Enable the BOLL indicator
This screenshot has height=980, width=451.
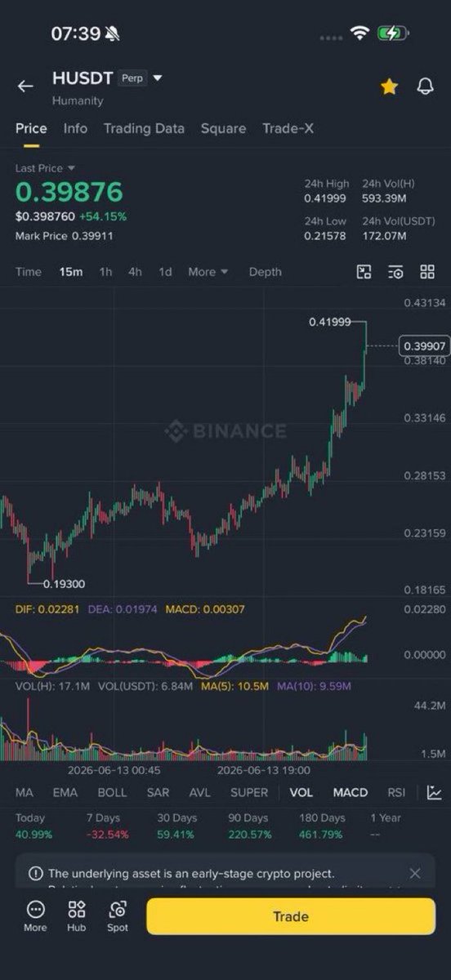112,792
